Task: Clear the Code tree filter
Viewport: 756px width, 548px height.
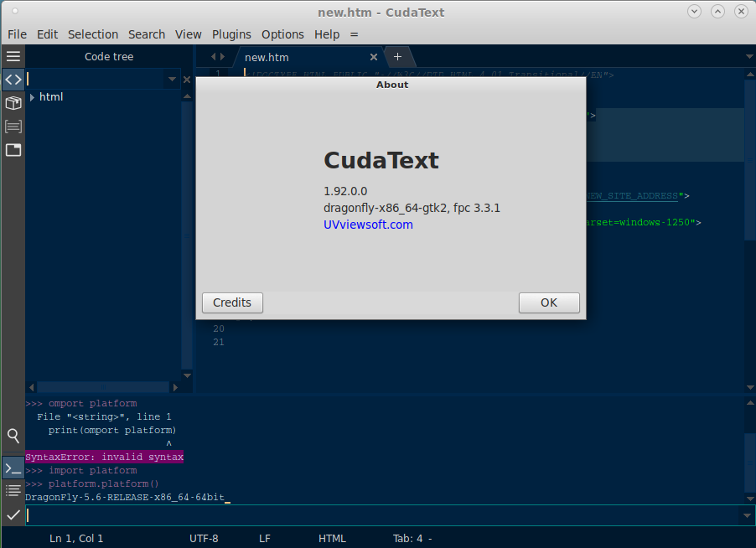Action: tap(187, 80)
